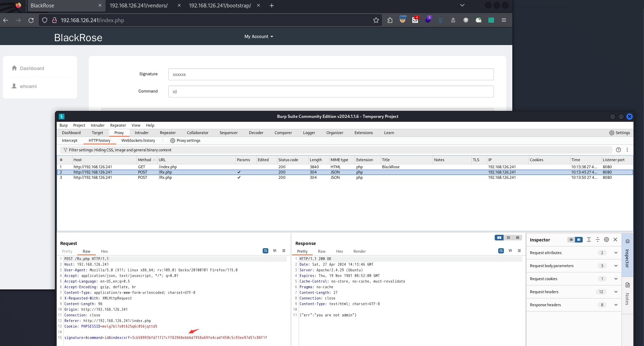Click the Firefox address bar URL
This screenshot has height=346, width=644.
(x=92, y=20)
